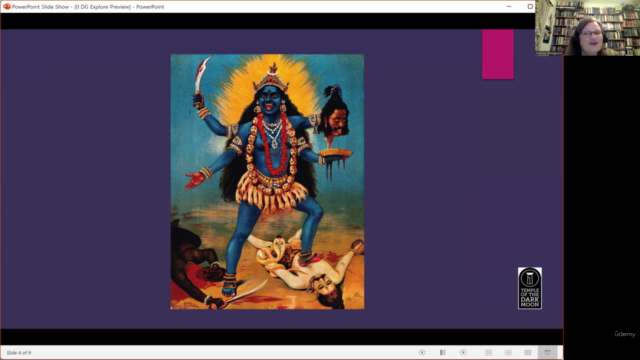Switch to Normal view icon
Image resolution: width=640 pixels, height=360 pixels.
489,353
